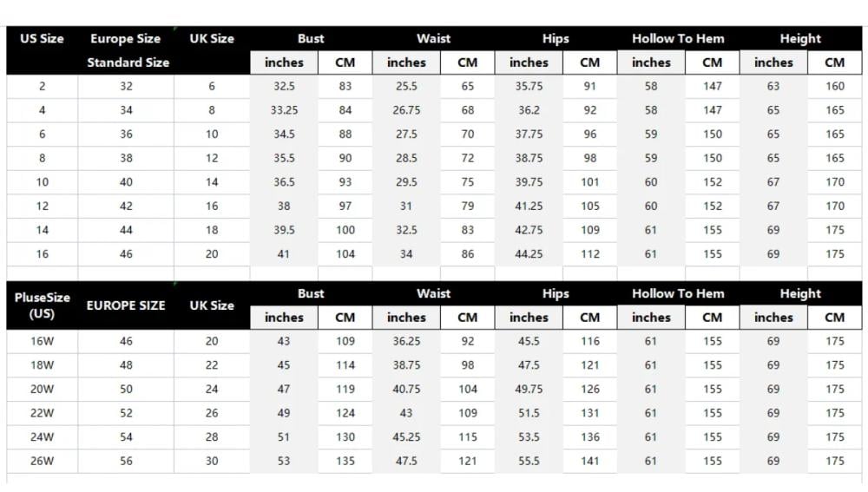
Task: Click the 33.25 bust inches cell
Action: point(284,110)
